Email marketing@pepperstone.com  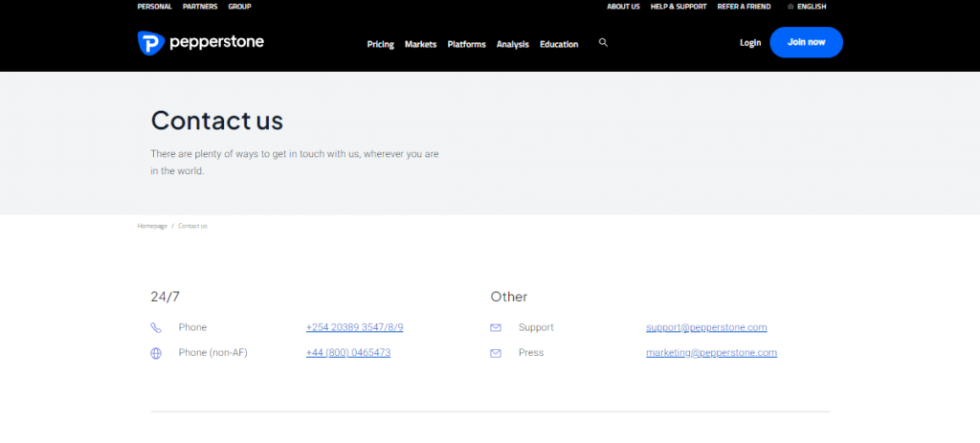pos(711,353)
